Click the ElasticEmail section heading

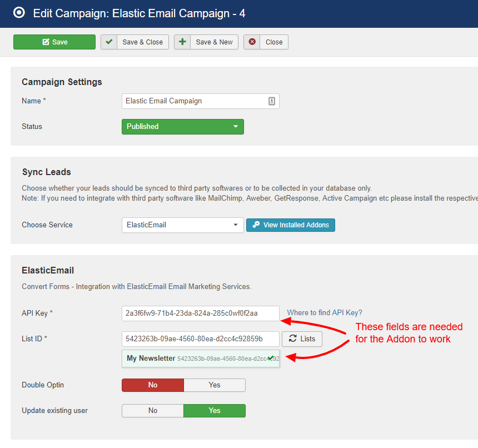pos(48,270)
